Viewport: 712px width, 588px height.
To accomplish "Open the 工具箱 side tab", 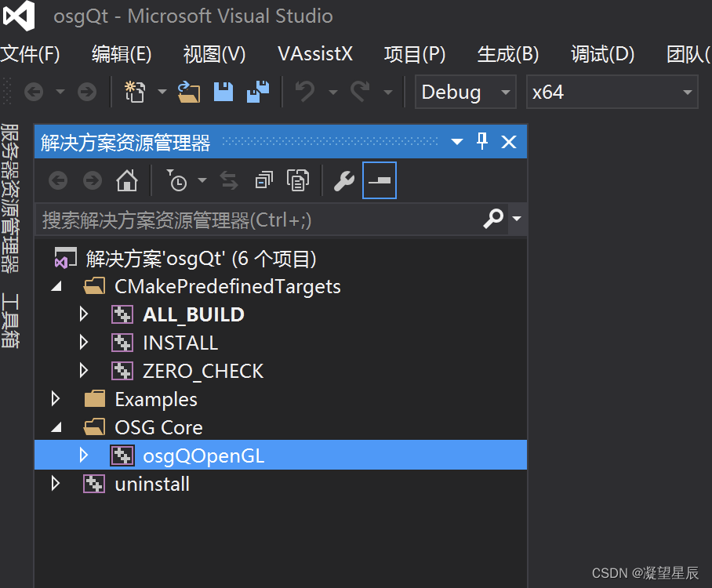I will (10, 321).
